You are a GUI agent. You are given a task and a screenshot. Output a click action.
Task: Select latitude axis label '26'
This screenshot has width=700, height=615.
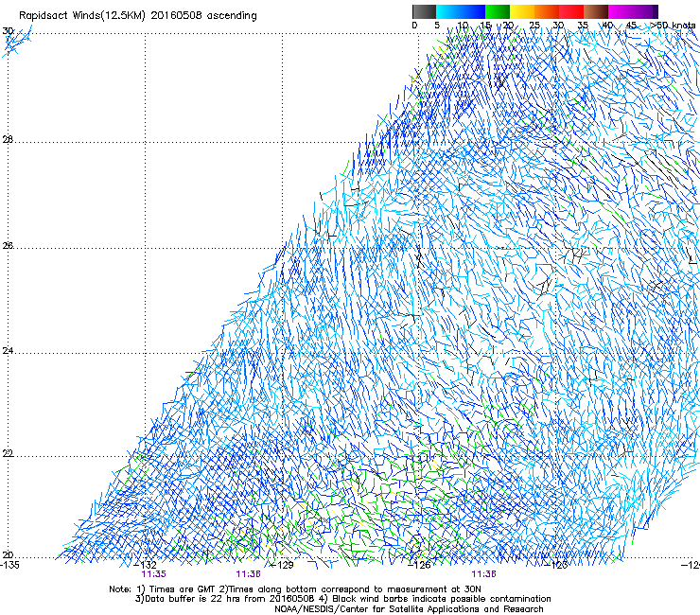click(8, 246)
